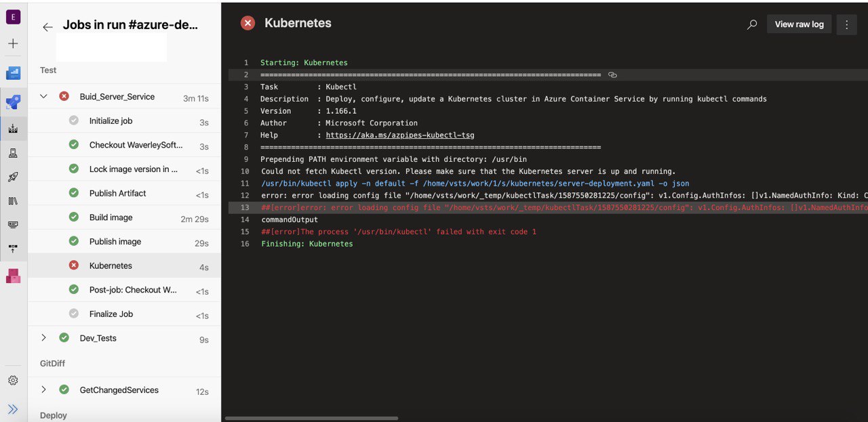The image size is (868, 422).
Task: Open Releases rocket icon in sidebar
Action: coord(13,177)
